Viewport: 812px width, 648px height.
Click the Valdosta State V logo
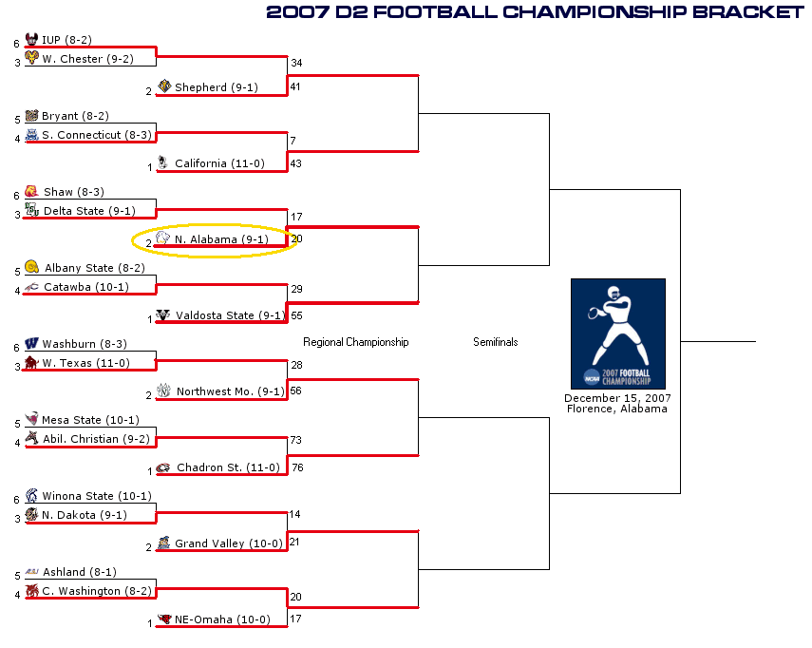tap(163, 315)
